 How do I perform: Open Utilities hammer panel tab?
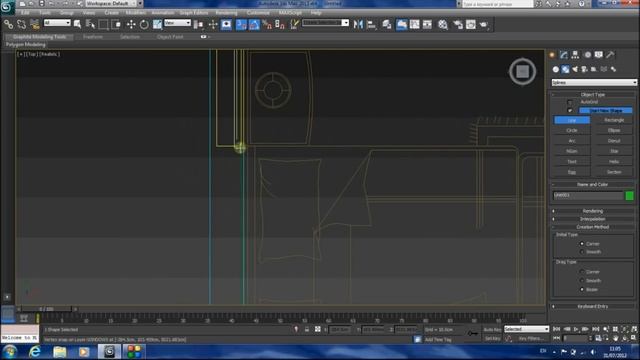[610, 55]
